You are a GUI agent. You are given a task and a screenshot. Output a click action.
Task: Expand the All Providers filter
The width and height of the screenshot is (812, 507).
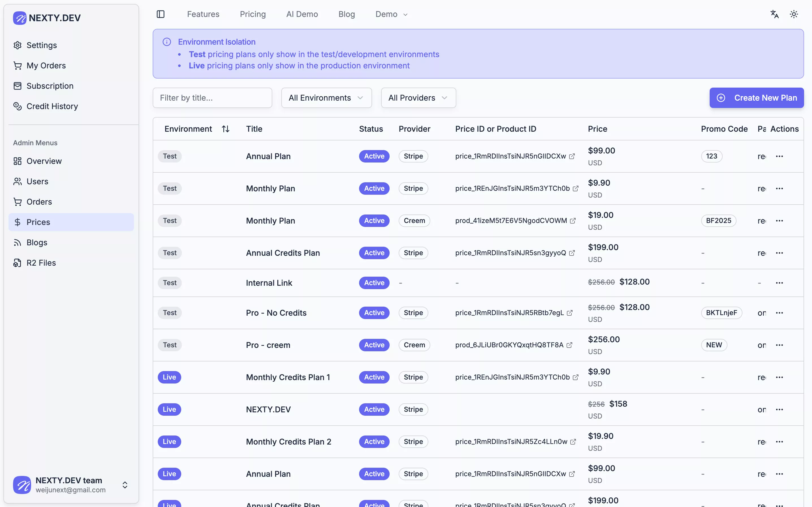tap(418, 97)
